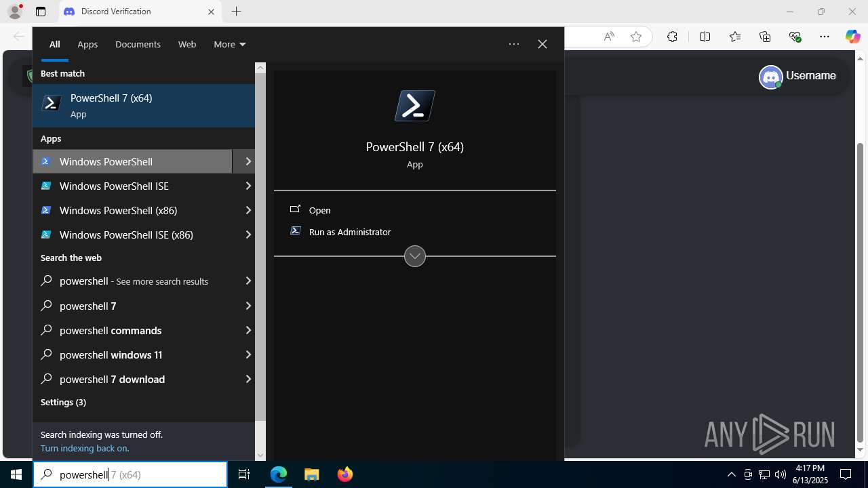Viewport: 868px width, 488px height.
Task: Open Edge Collections icon
Action: point(765,37)
